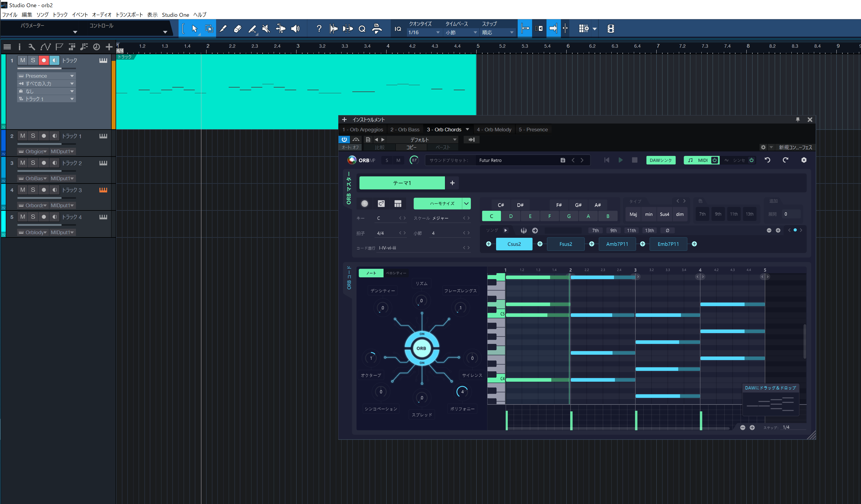Open Presence instrument dropdown on track 1
Viewport: 861px width, 504px height.
(47, 76)
